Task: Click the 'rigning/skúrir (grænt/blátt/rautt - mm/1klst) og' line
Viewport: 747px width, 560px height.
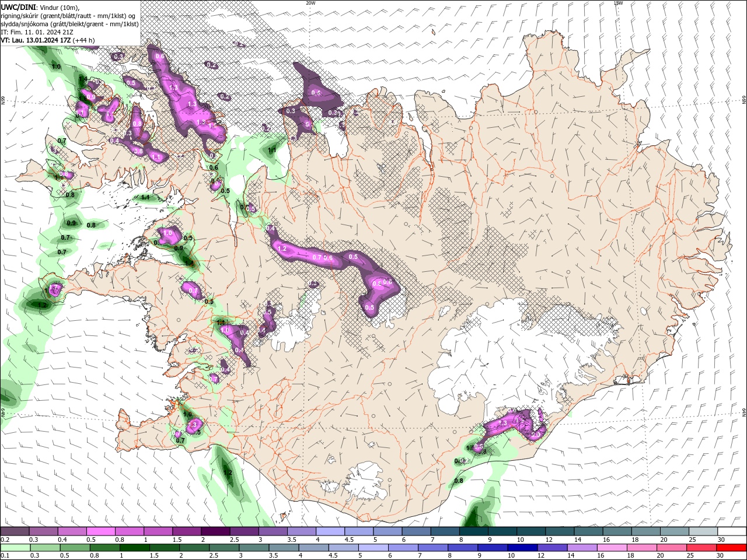Action: click(69, 15)
